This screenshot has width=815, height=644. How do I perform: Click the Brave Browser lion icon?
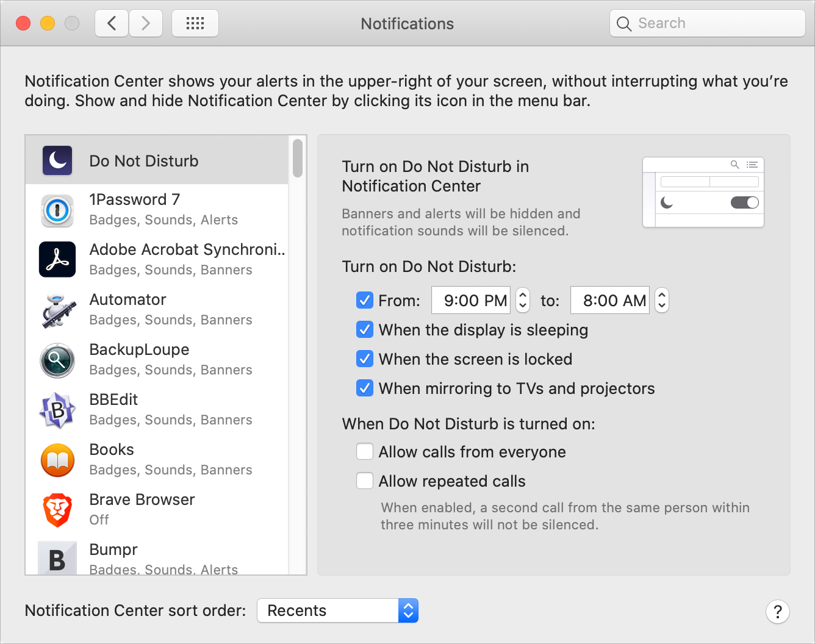click(57, 510)
